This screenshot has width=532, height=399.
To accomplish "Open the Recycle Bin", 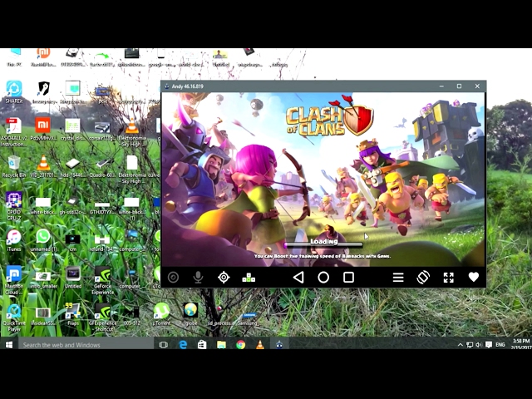I will pyautogui.click(x=14, y=166).
